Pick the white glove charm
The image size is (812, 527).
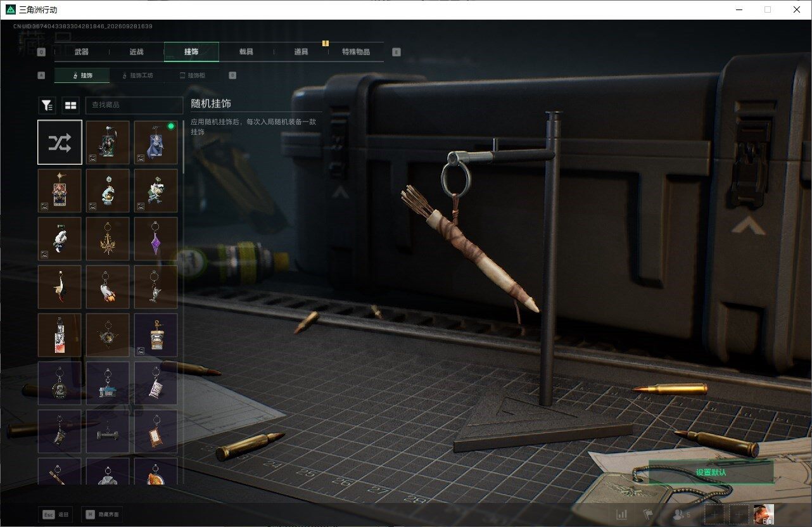click(60, 239)
